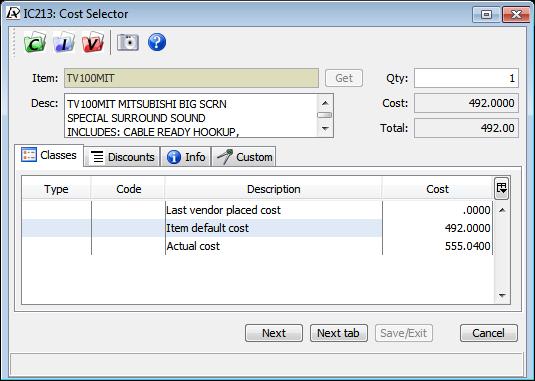Viewport: 535px width, 381px height.
Task: Click the Next tab button
Action: (338, 333)
